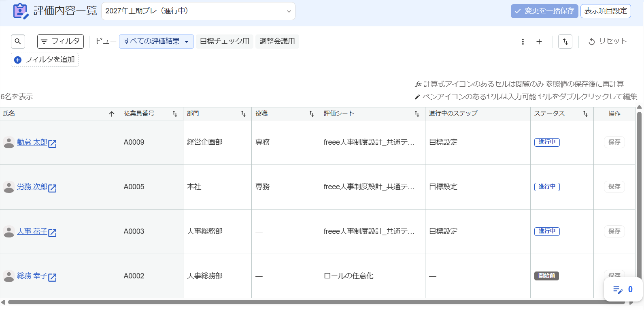Image resolution: width=644 pixels, height=310 pixels.
Task: Click the vertical table scrollbar
Action: 640,195
